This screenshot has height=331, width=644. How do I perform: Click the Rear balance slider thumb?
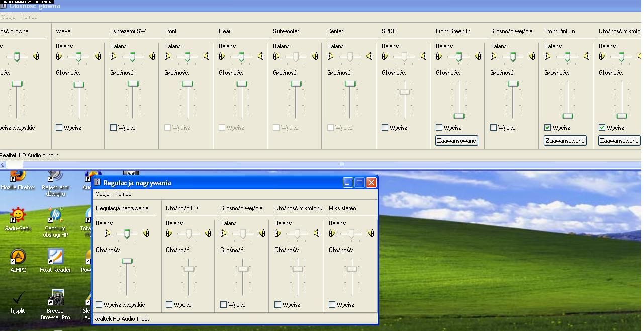(x=241, y=57)
